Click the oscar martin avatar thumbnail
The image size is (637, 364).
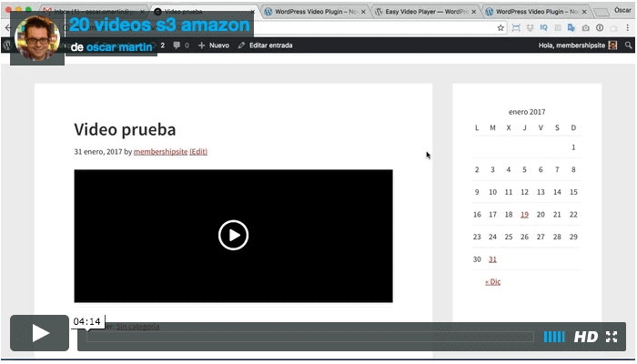pyautogui.click(x=37, y=38)
